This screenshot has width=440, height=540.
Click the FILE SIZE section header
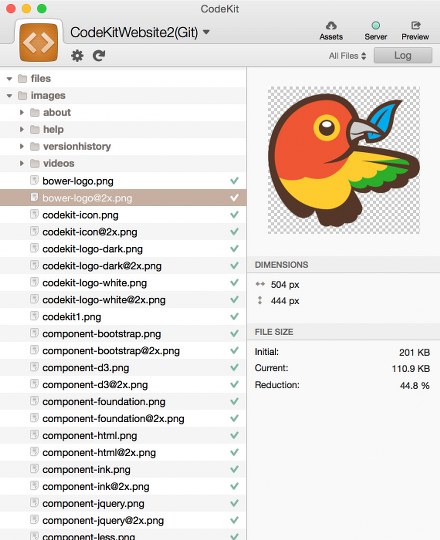pyautogui.click(x=274, y=332)
